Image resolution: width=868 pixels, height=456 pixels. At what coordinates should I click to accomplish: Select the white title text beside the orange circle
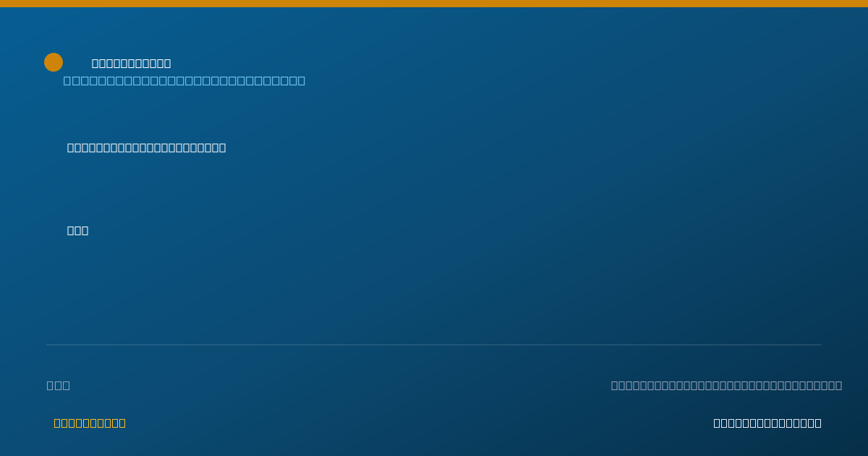(132, 64)
